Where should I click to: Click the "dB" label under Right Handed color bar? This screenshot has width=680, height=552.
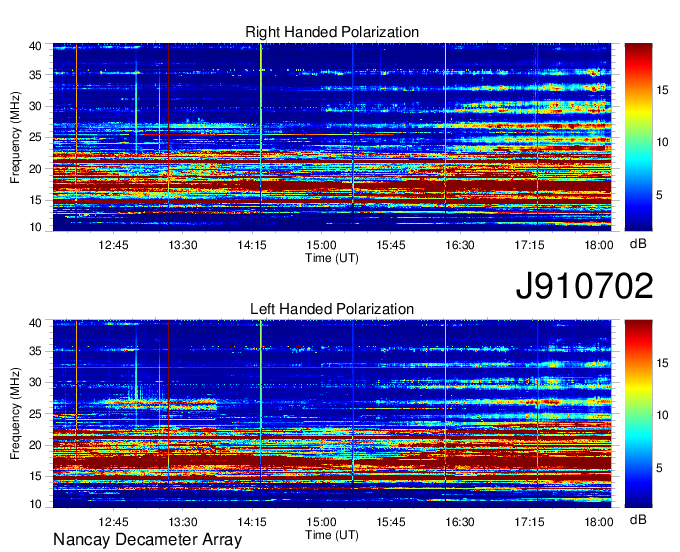[638, 244]
